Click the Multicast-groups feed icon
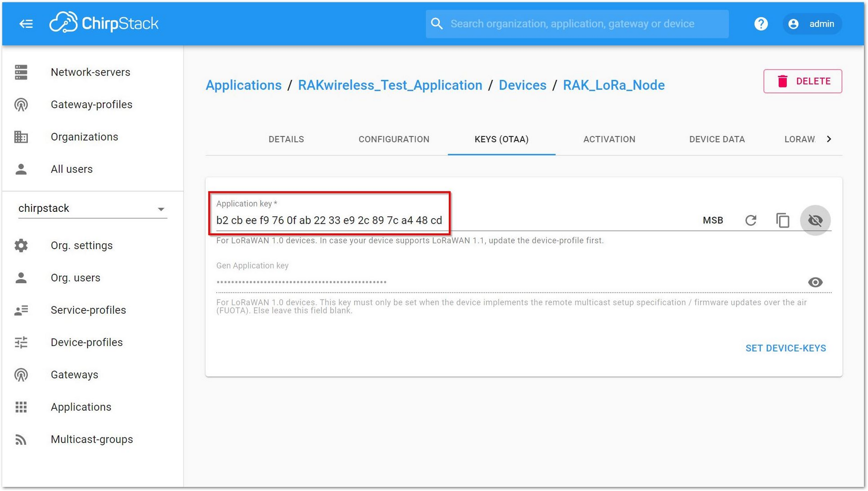The width and height of the screenshot is (868, 491). [x=21, y=439]
